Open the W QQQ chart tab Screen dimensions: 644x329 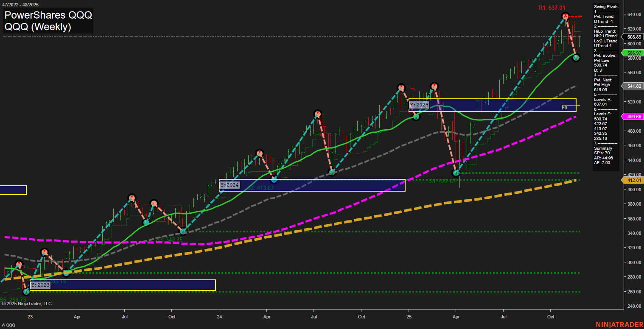(x=9, y=325)
